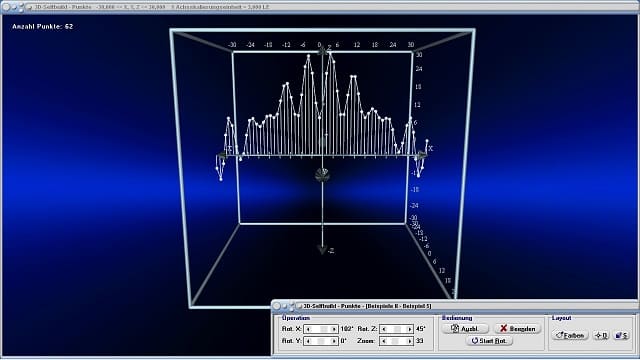
Task: Click the main 3D window title bar
Action: point(320,7)
